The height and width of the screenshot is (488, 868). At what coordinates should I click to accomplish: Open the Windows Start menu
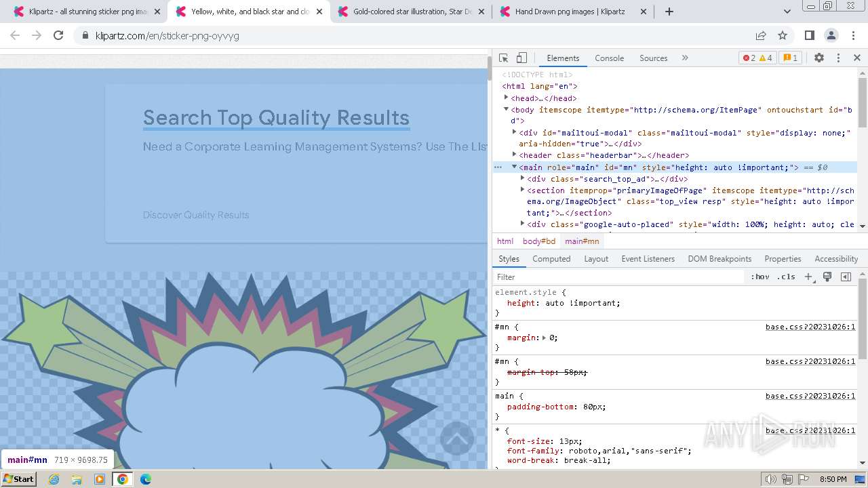[18, 479]
